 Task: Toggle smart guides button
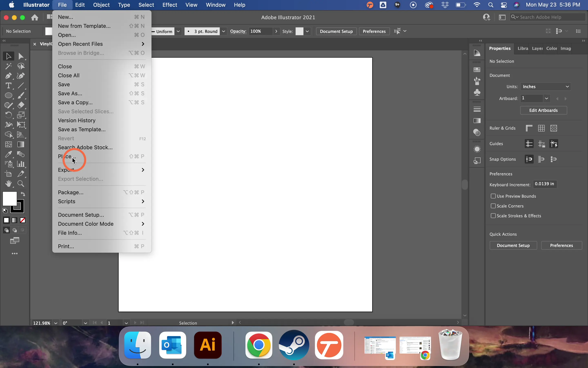(x=554, y=144)
